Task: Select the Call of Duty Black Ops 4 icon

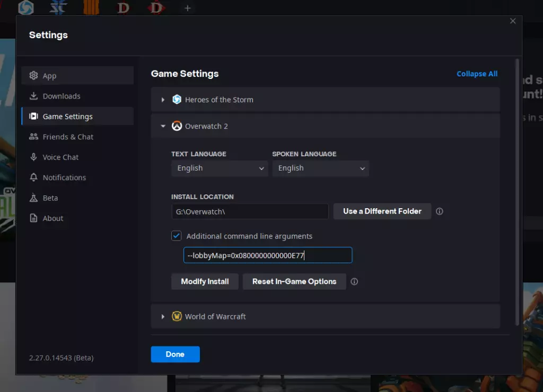Action: 91,7
